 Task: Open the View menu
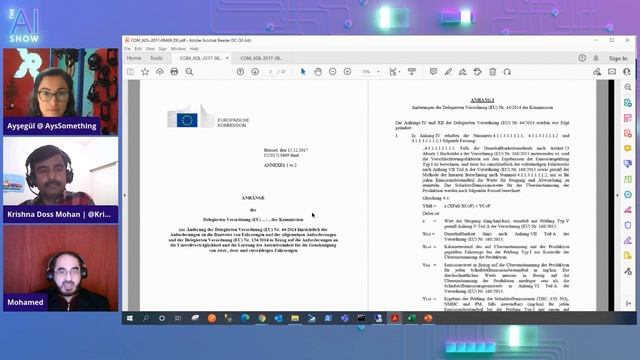(150, 49)
